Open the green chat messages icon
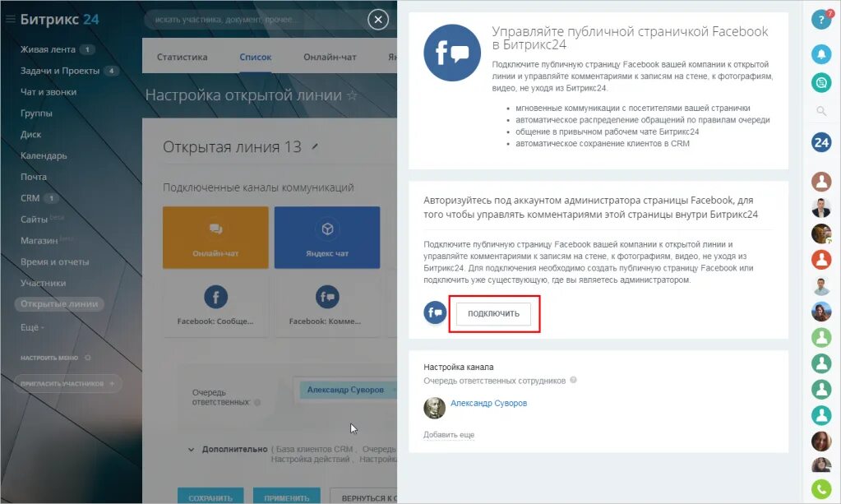This screenshot has height=504, width=841. click(821, 82)
